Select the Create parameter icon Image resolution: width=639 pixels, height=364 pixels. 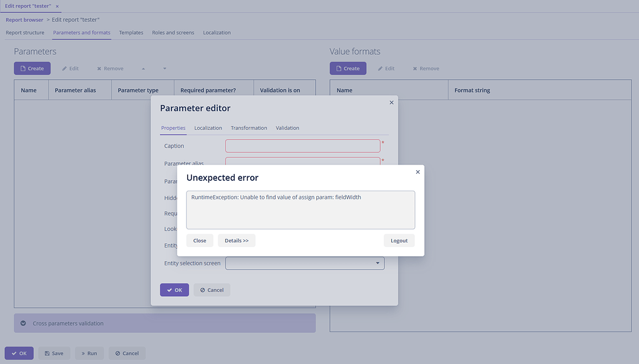(x=23, y=68)
